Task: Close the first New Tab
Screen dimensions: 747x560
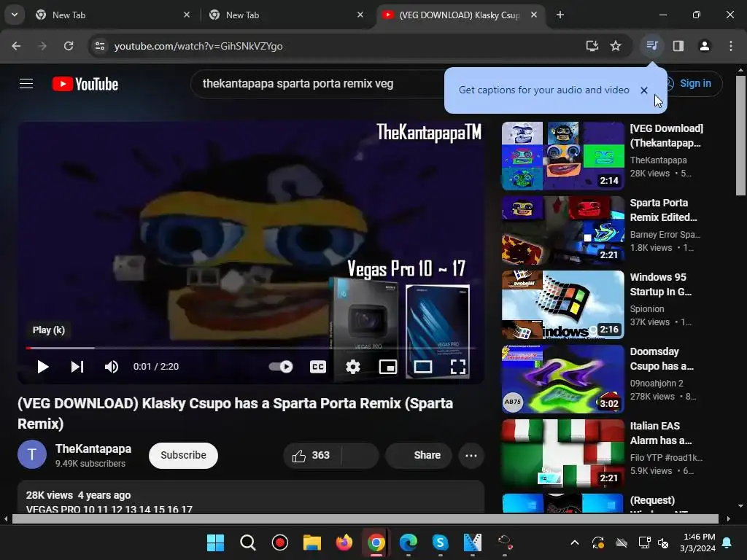Action: [187, 15]
